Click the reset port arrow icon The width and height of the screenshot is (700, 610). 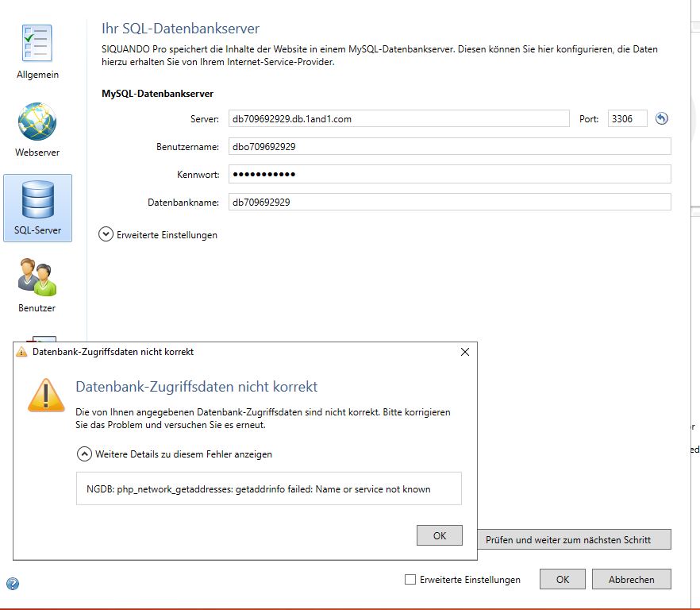click(x=661, y=119)
